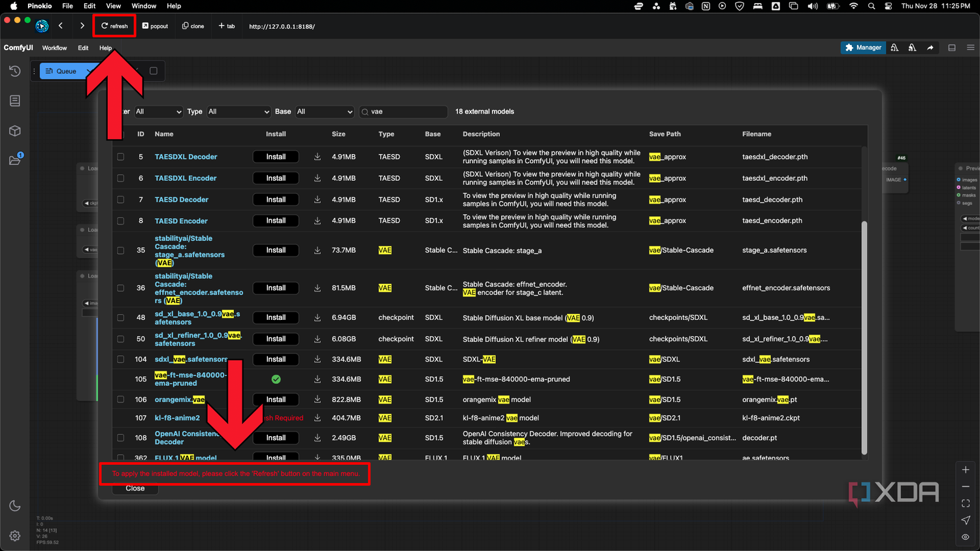Zoom out on canvas with minus icon
This screenshot has width=980, height=551.
click(966, 486)
